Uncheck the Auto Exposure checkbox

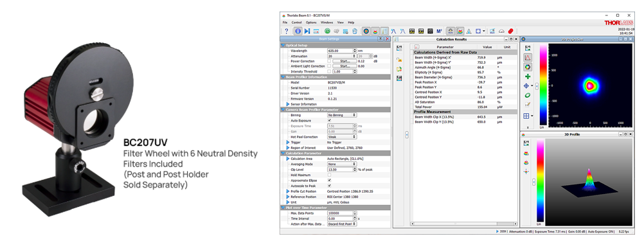(x=329, y=121)
